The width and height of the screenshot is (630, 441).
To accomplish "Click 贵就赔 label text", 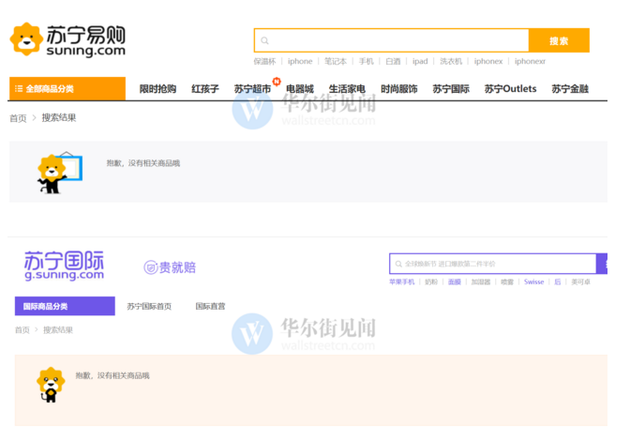I will [178, 267].
